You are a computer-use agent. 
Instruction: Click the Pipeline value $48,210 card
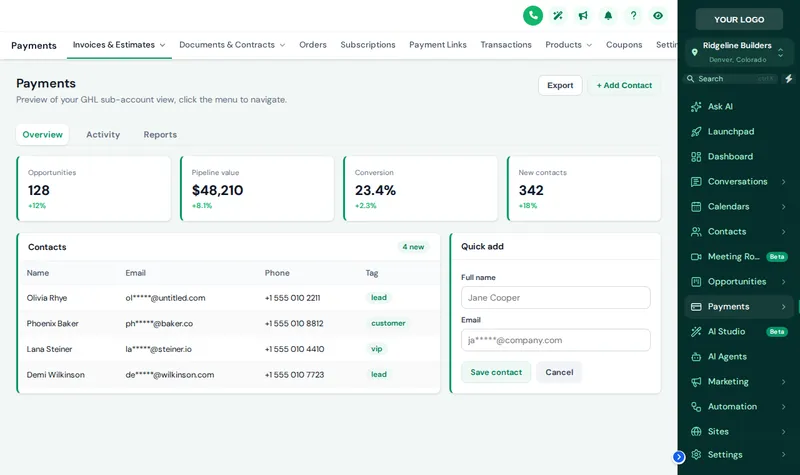[x=257, y=189]
